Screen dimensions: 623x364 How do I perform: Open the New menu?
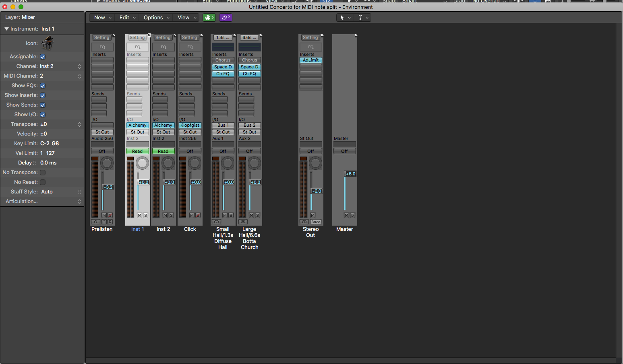point(103,18)
